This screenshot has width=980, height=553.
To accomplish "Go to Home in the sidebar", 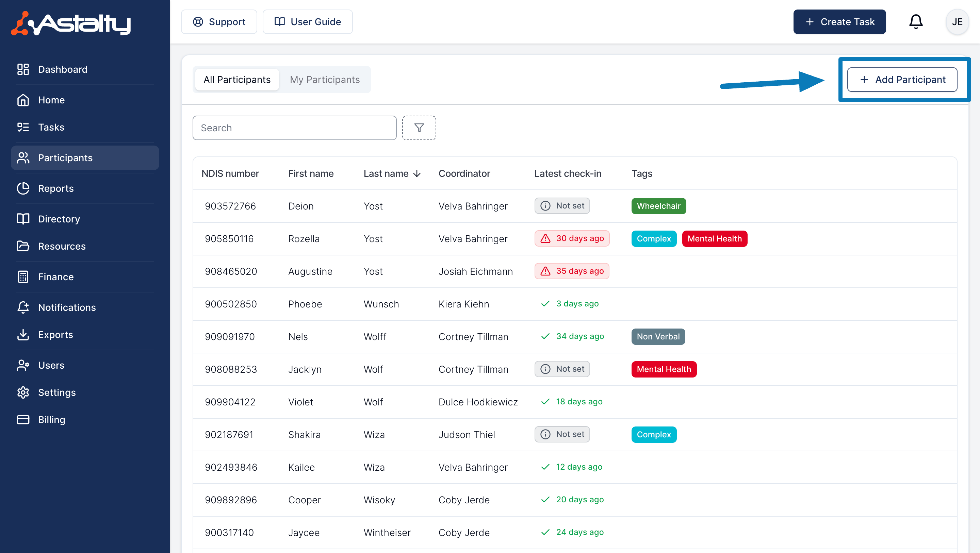I will tap(84, 100).
